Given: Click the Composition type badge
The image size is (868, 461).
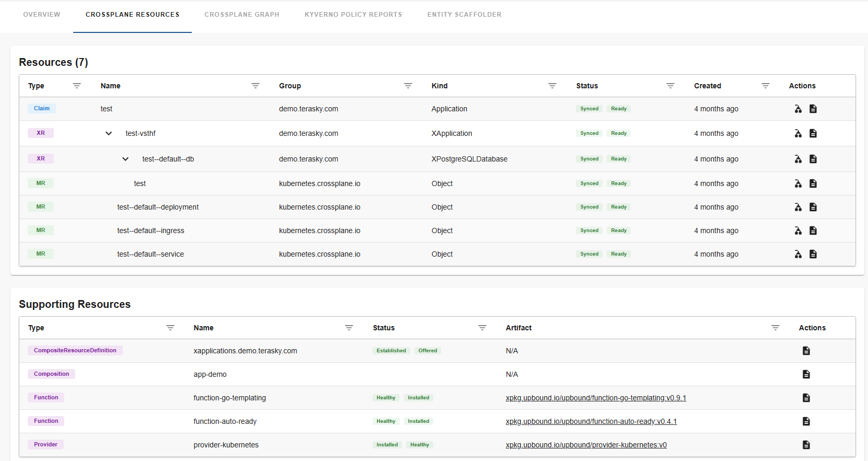Looking at the screenshot, I should coord(51,374).
